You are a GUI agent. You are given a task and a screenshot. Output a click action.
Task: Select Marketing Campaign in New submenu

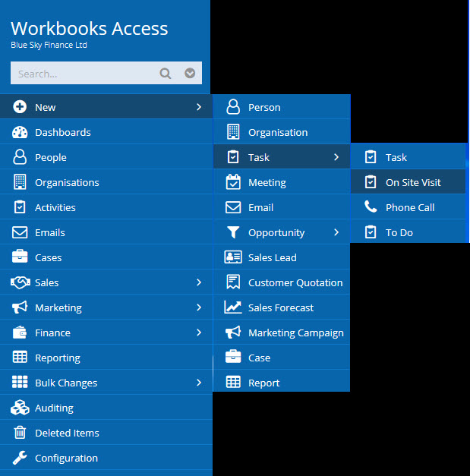pyautogui.click(x=282, y=333)
